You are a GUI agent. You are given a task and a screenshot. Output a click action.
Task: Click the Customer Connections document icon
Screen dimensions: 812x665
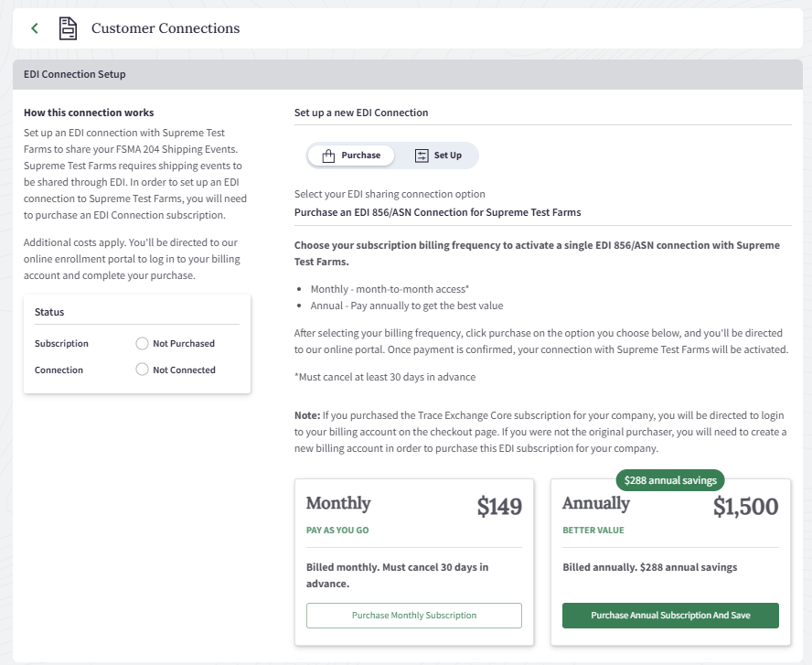(68, 28)
